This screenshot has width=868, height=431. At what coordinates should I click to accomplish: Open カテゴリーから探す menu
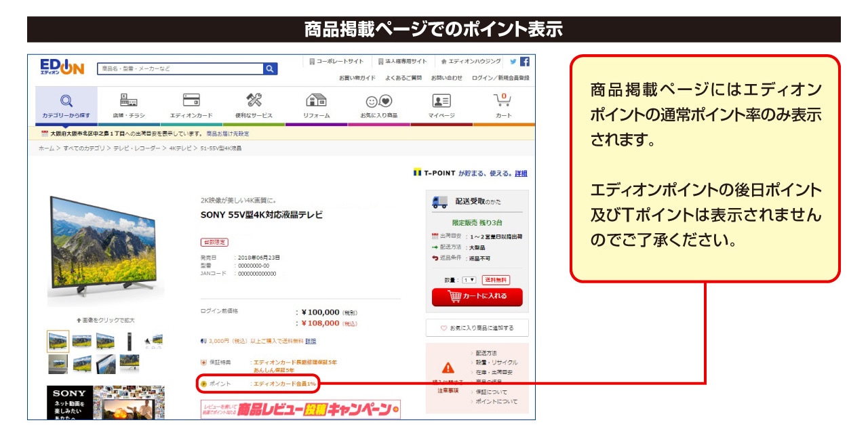pos(66,106)
